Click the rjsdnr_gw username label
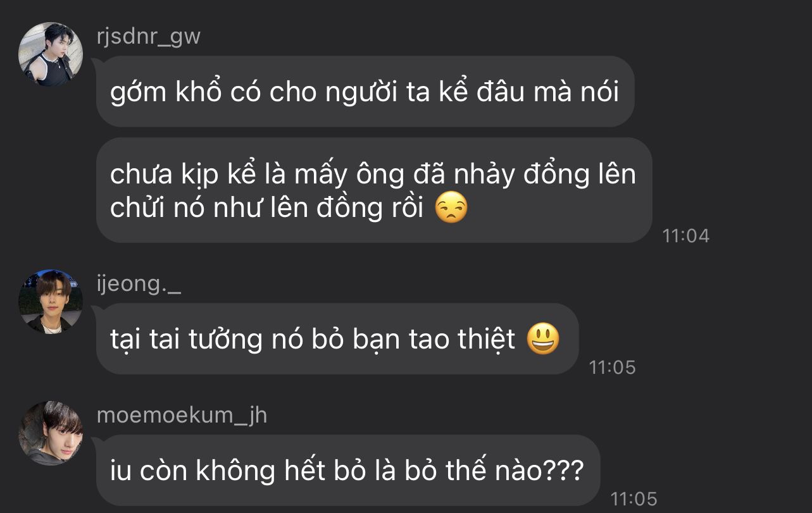This screenshot has height=513, width=812. 149,37
